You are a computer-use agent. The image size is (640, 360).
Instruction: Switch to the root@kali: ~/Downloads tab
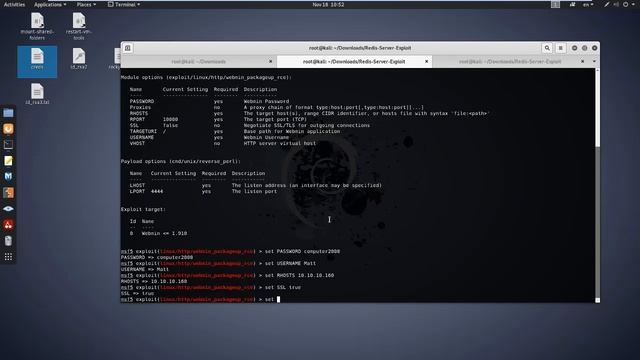pos(199,62)
